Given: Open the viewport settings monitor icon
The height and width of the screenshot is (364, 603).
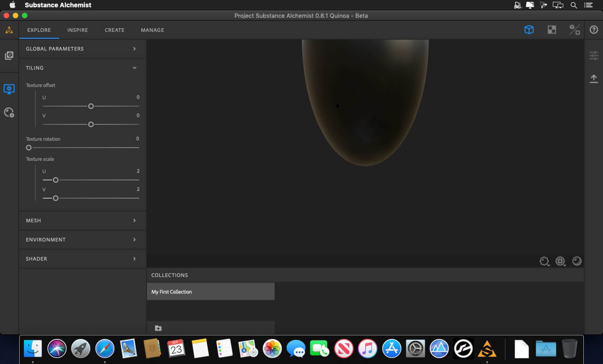Looking at the screenshot, I should click(9, 89).
